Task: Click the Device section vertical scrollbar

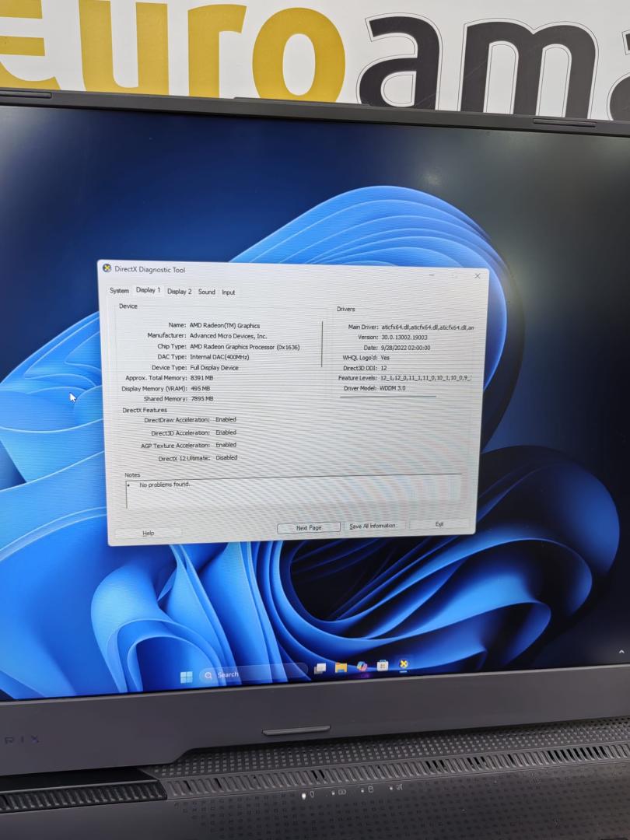Action: 322,342
